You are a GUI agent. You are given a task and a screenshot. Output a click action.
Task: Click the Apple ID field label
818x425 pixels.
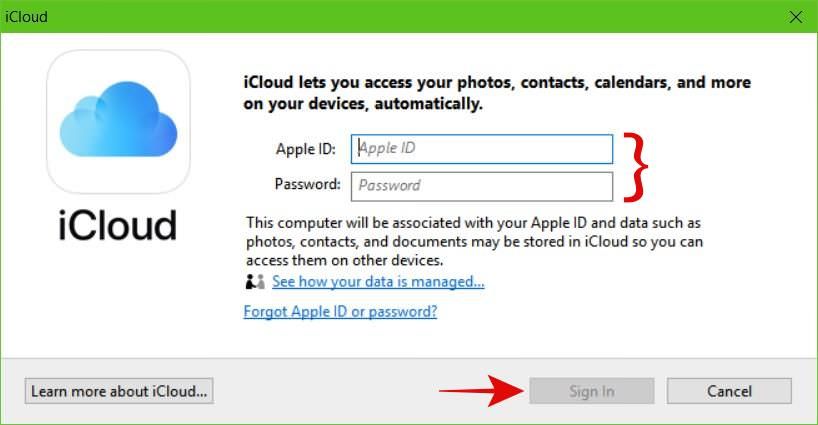306,149
